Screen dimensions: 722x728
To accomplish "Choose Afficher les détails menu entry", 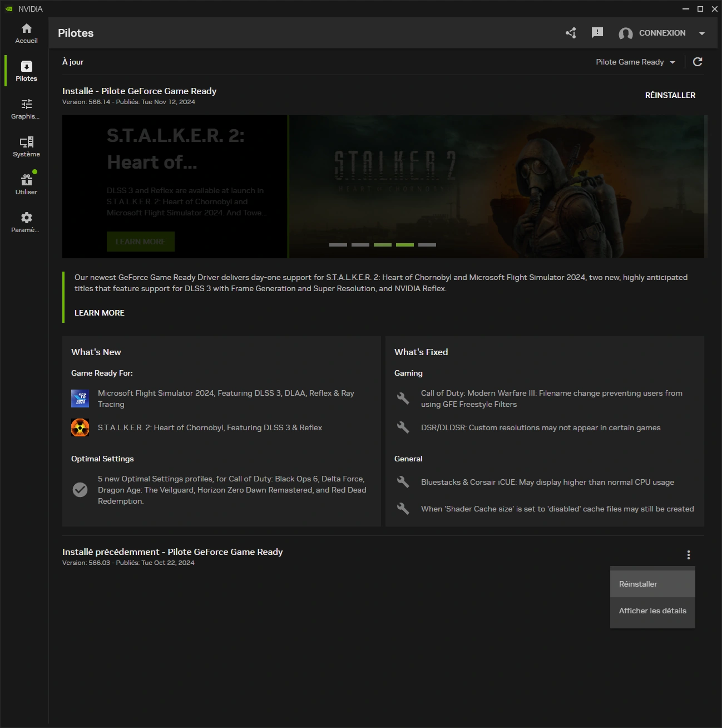I will coord(652,611).
